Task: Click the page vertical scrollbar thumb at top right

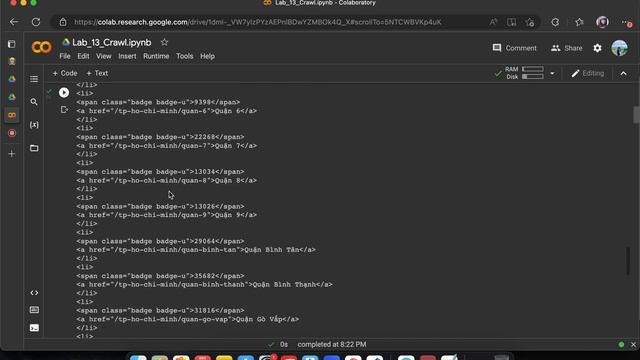Action: 636,115
